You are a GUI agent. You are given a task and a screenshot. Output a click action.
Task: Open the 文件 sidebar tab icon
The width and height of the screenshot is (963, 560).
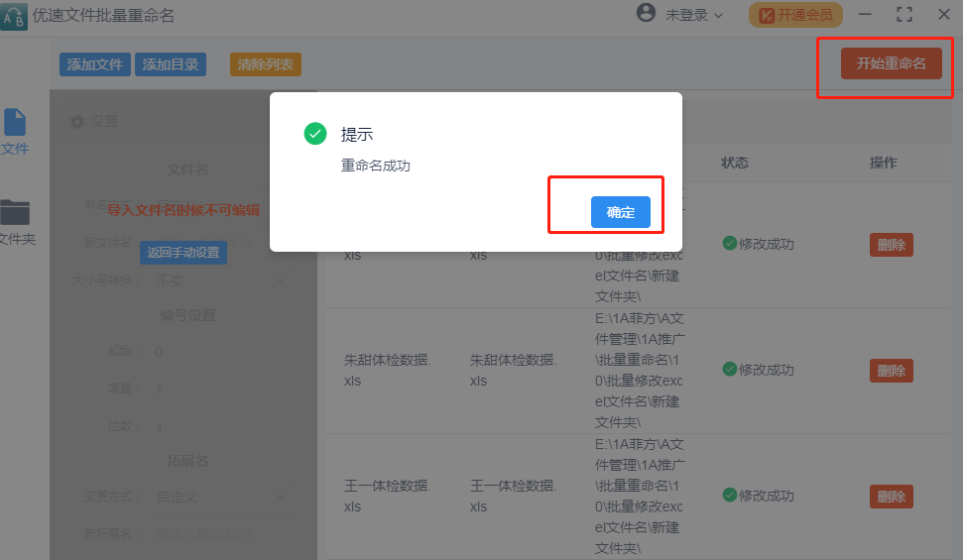pyautogui.click(x=15, y=123)
